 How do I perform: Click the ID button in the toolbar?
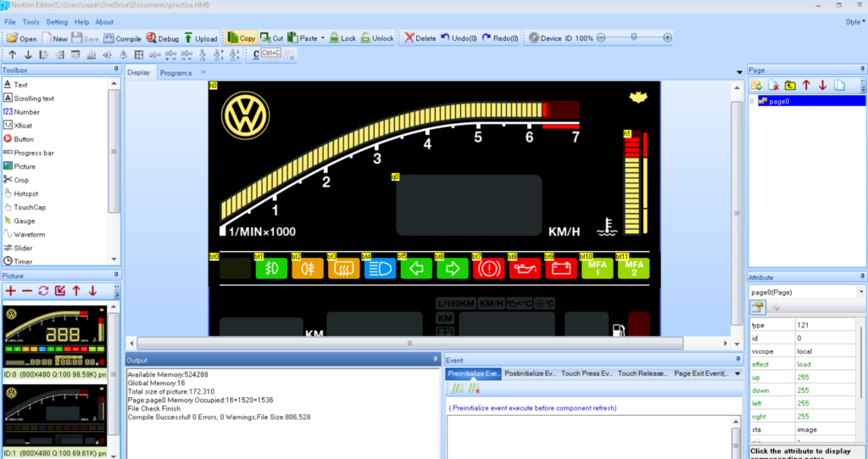(569, 38)
